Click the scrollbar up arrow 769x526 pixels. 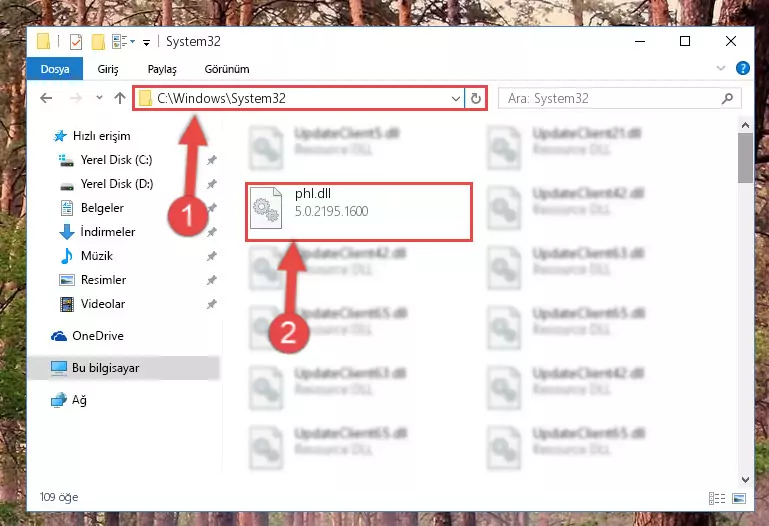(745, 125)
